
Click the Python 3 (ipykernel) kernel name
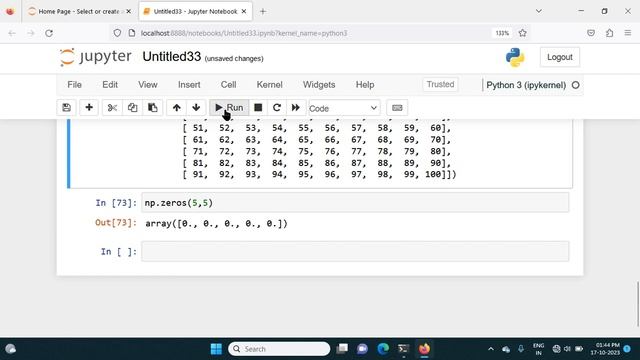(526, 85)
